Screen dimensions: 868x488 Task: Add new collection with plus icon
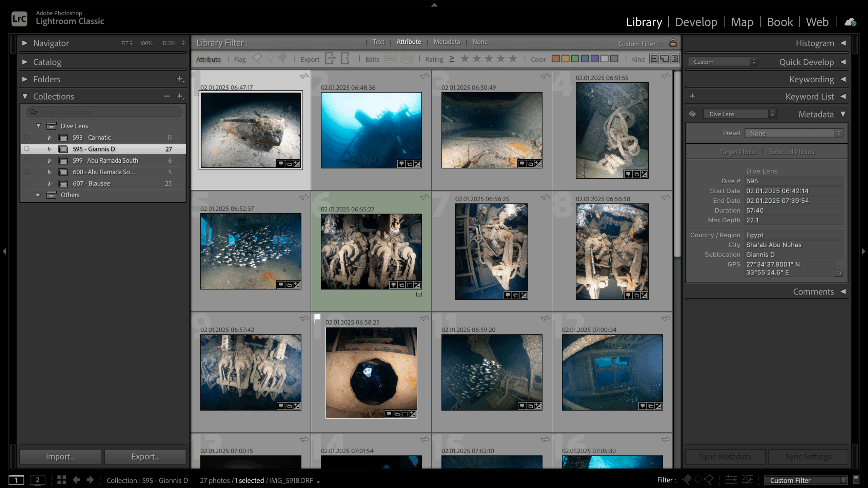click(180, 96)
